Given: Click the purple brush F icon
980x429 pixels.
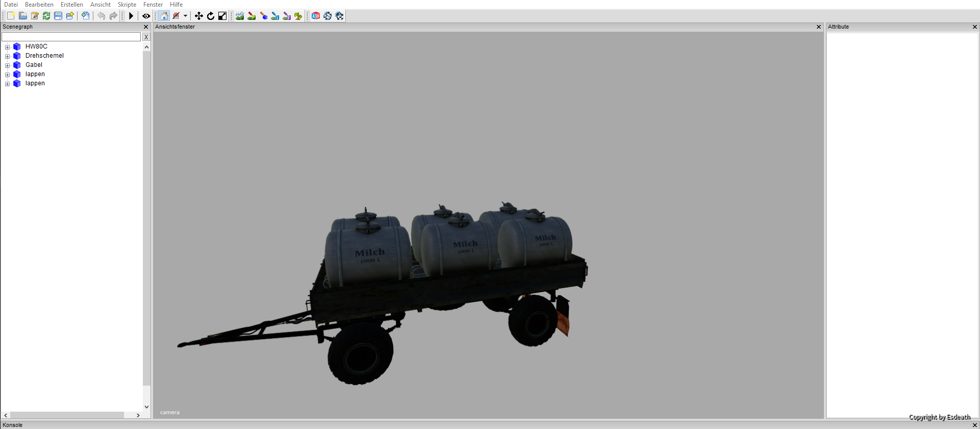Looking at the screenshot, I should click(x=287, y=16).
